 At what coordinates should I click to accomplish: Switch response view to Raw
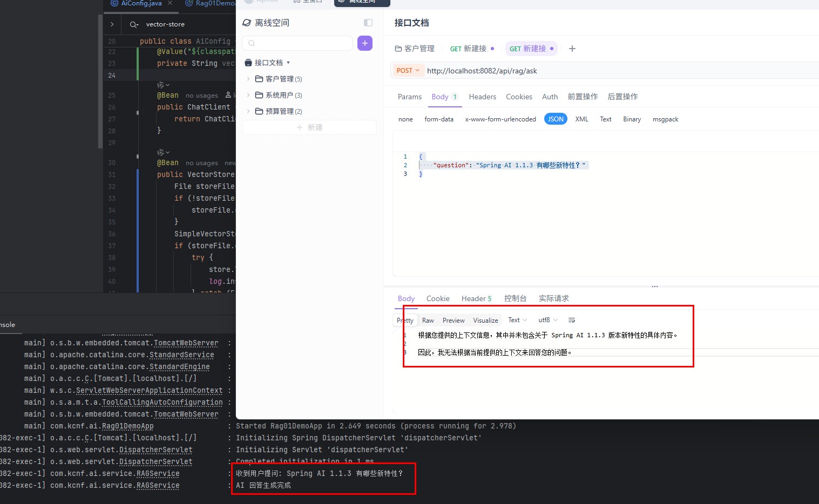click(x=428, y=320)
